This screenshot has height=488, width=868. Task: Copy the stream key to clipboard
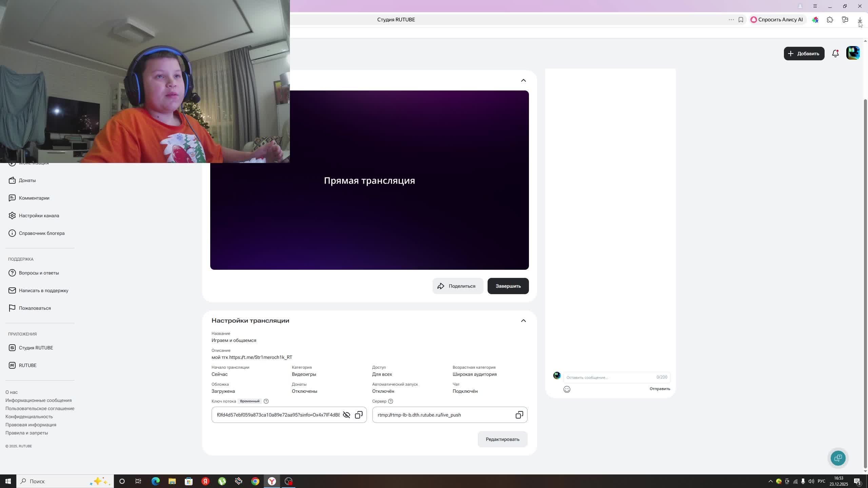(x=359, y=415)
